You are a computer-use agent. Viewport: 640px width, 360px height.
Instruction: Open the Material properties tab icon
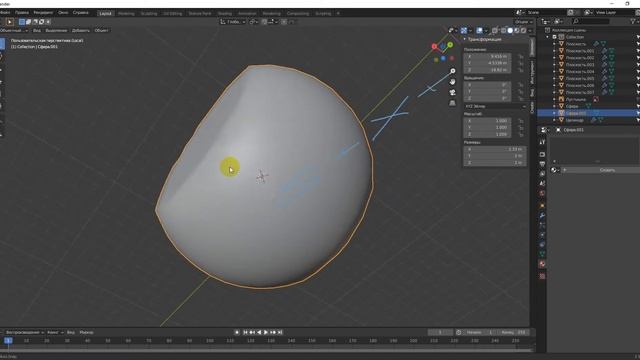pyautogui.click(x=542, y=264)
